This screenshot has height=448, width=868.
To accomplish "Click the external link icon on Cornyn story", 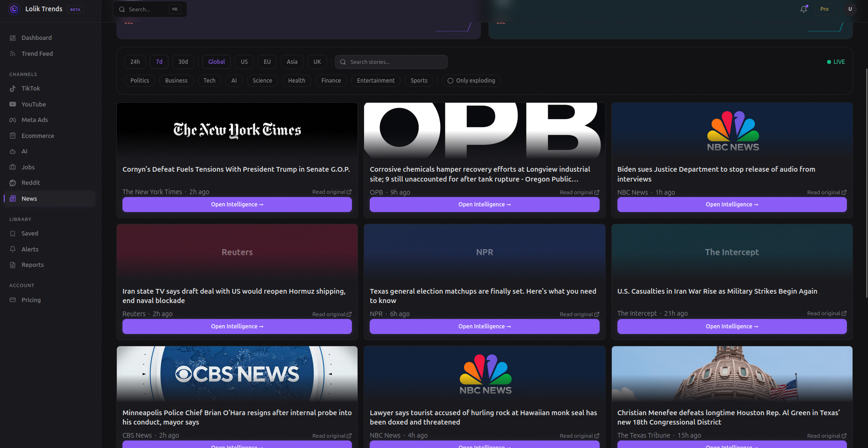I will click(349, 192).
